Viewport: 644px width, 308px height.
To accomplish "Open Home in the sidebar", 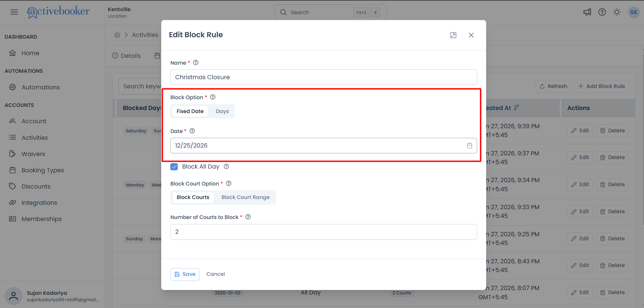I will [30, 53].
